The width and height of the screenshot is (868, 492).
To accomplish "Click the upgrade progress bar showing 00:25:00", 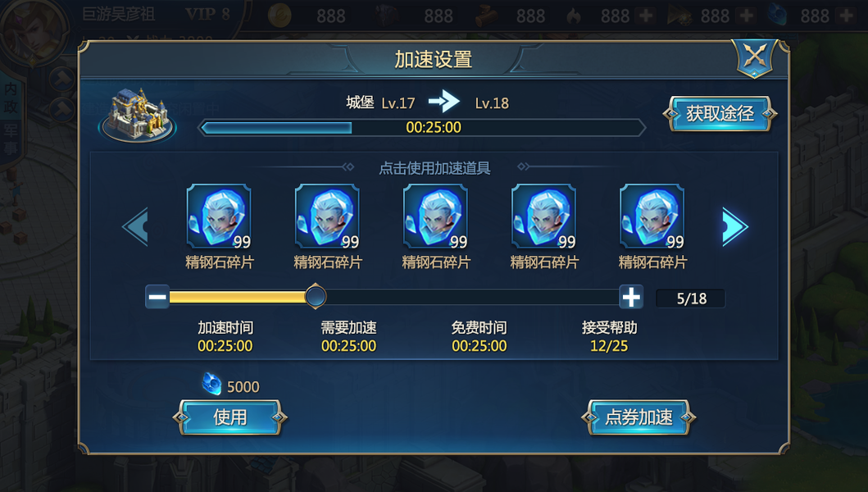I will pos(422,127).
